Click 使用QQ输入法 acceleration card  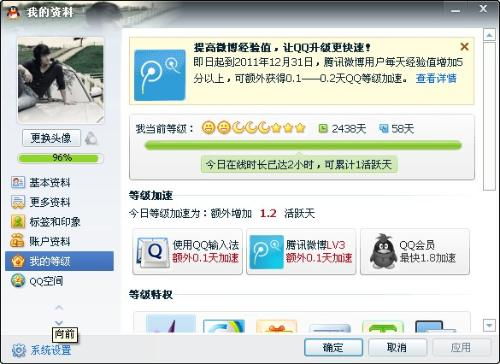tap(188, 252)
